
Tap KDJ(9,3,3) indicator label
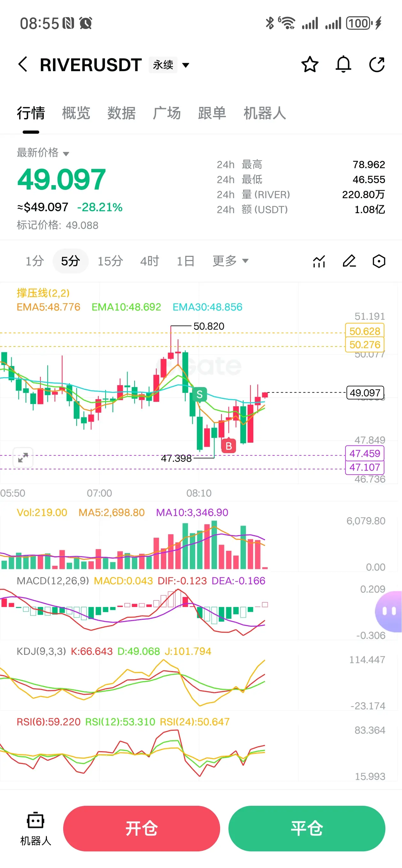(41, 651)
